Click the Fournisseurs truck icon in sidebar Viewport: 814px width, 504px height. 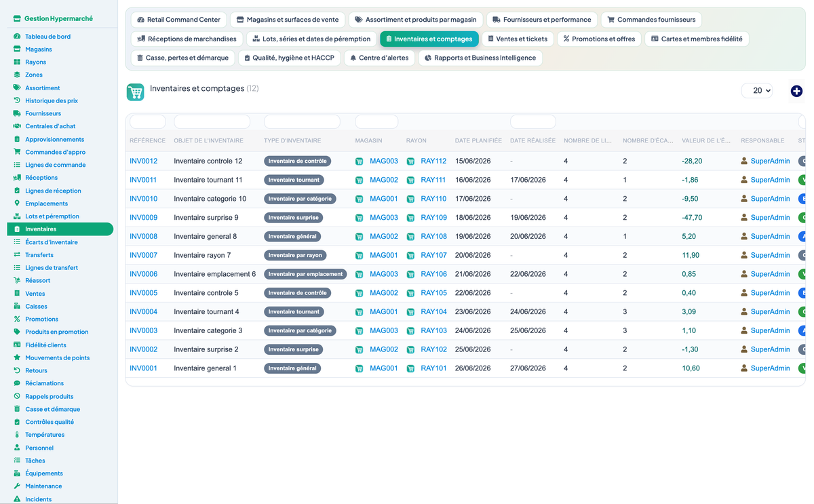17,113
